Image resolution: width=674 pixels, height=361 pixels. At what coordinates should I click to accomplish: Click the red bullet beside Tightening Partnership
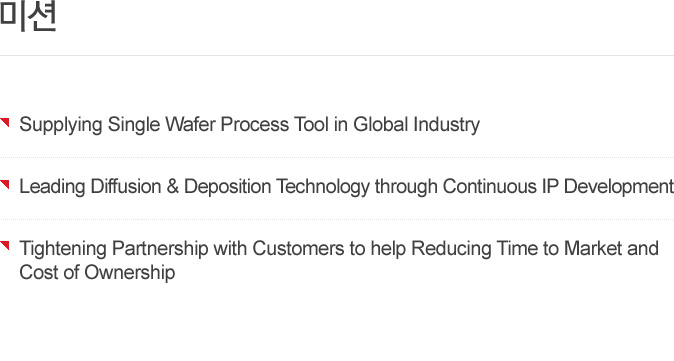(4, 245)
